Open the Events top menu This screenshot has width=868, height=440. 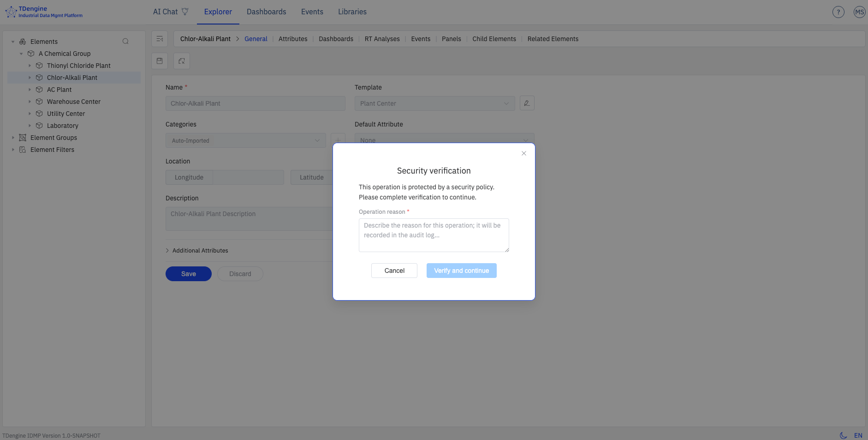tap(312, 12)
